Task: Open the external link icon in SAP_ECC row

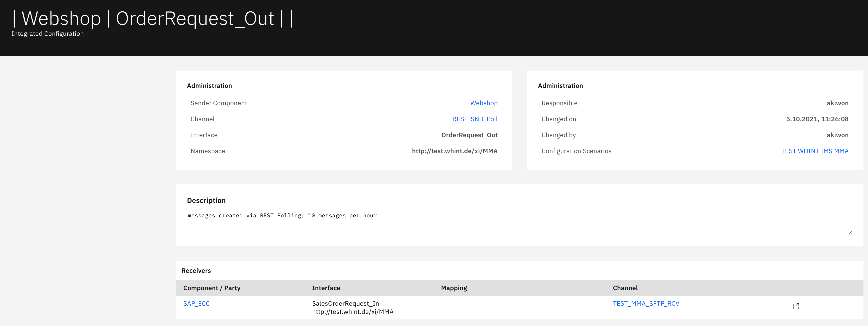Action: pyautogui.click(x=796, y=307)
